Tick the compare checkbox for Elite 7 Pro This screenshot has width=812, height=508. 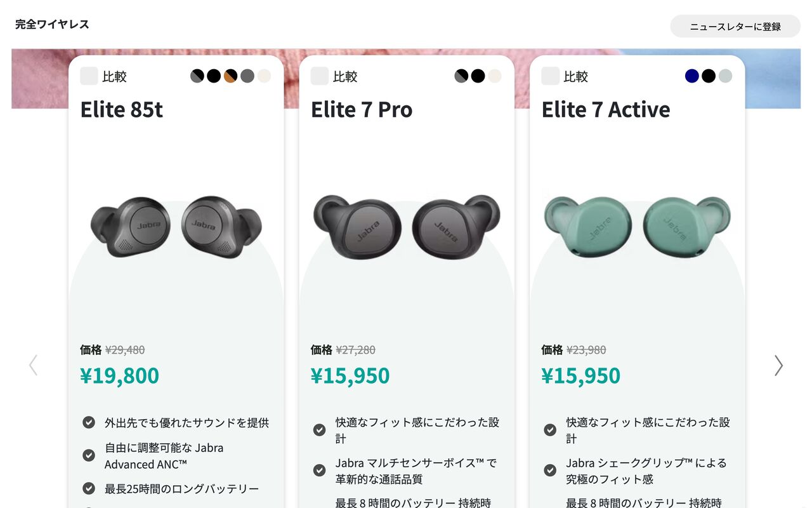coord(320,76)
